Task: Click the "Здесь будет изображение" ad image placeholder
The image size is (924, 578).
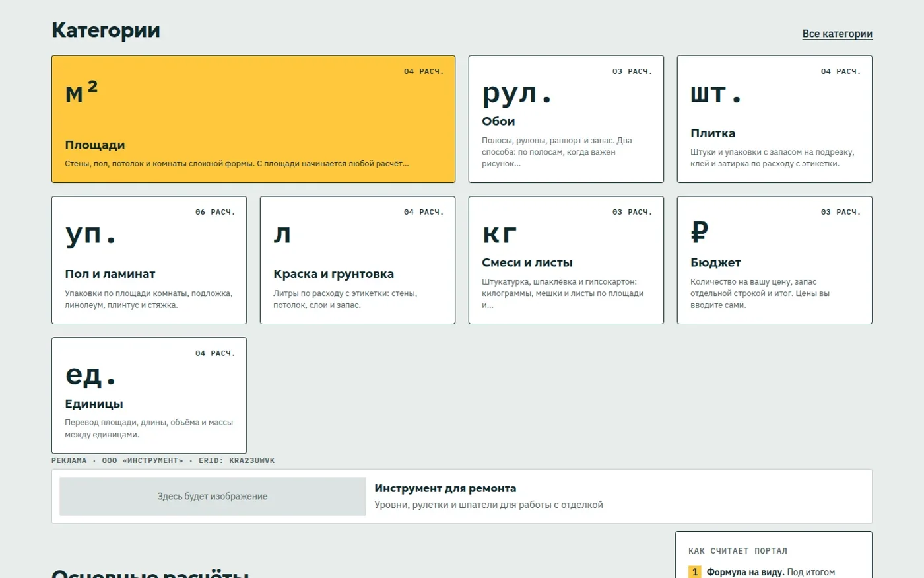Action: click(213, 496)
